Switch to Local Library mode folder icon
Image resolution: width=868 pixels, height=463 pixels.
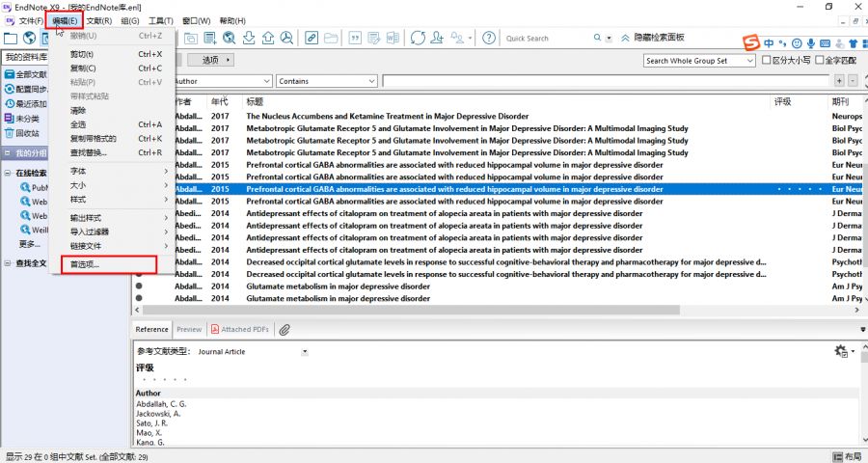(11, 39)
